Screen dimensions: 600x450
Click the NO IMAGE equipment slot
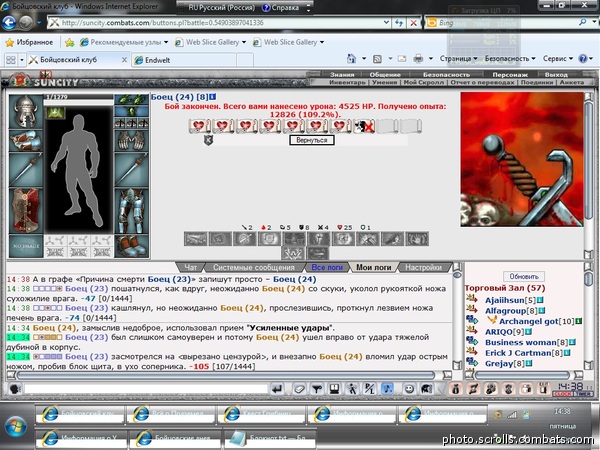26,246
